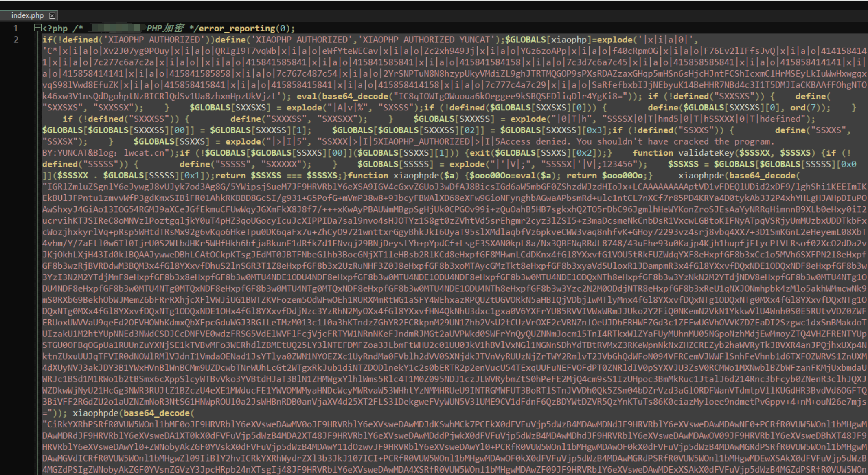The width and height of the screenshot is (868, 475).
Task: Collapse the PHP code fold marker
Action: 37,28
